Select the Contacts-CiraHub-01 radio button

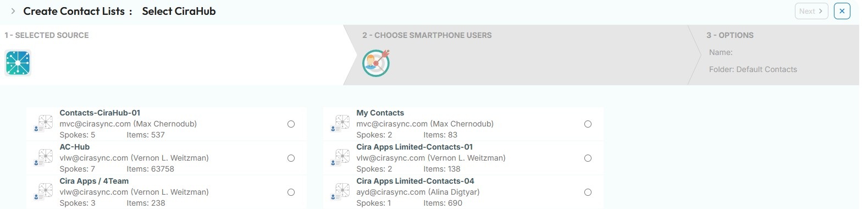click(291, 124)
